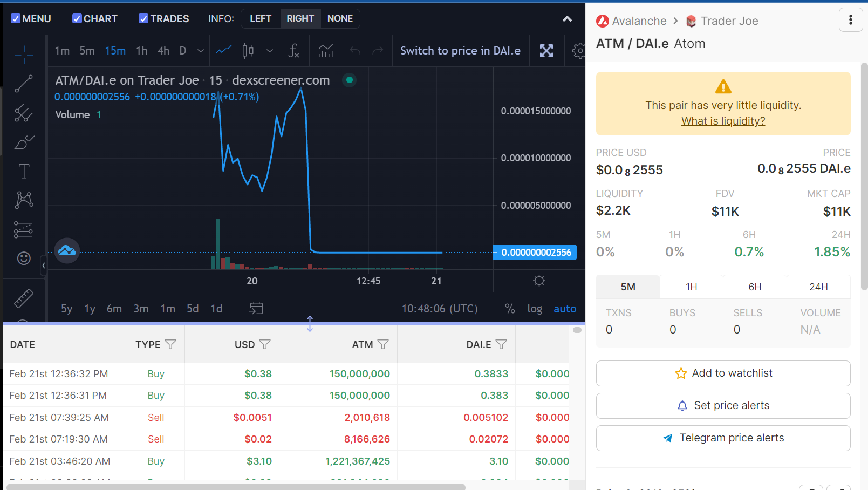This screenshot has width=868, height=490.
Task: Set info panel position to RIGHT
Action: pyautogui.click(x=300, y=18)
